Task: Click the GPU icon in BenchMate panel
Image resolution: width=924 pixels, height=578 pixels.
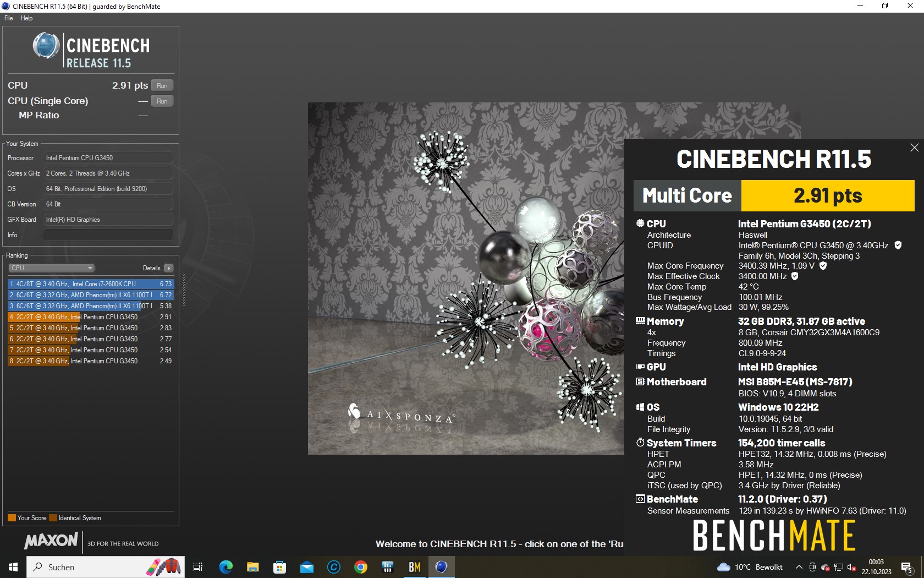Action: click(640, 367)
